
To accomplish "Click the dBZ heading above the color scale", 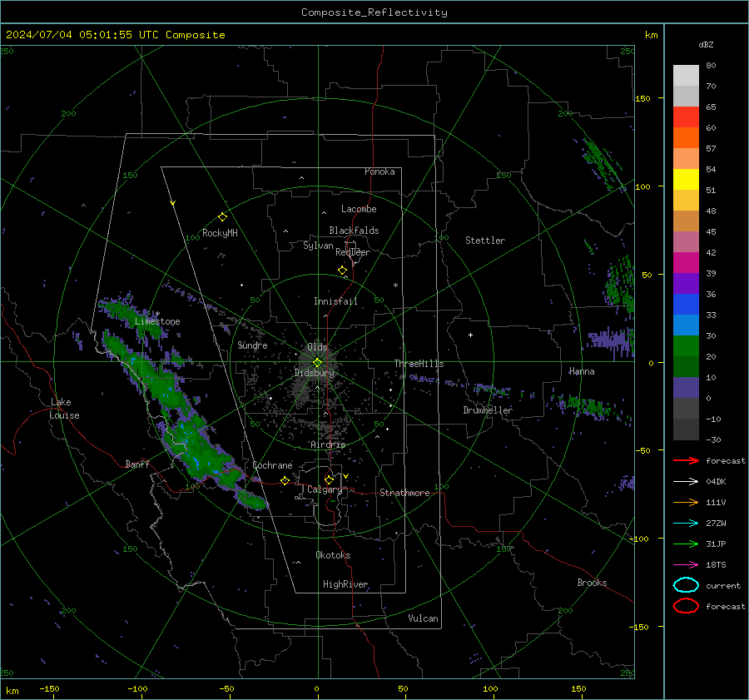I will point(706,44).
